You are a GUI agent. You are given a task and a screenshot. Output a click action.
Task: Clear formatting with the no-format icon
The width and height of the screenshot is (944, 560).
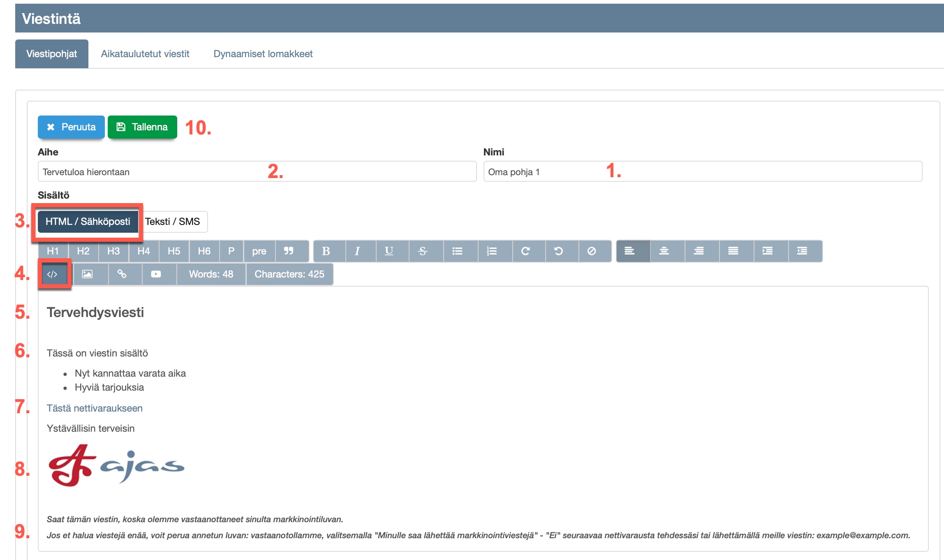click(x=592, y=251)
